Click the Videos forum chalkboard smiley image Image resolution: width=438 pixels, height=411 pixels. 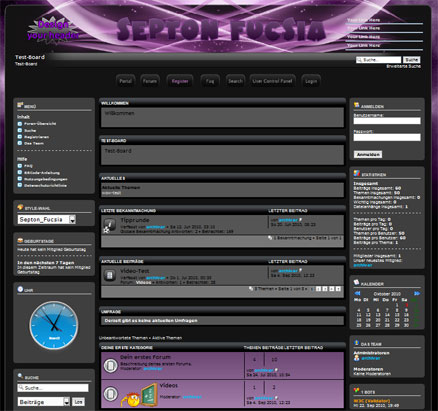pyautogui.click(x=139, y=395)
